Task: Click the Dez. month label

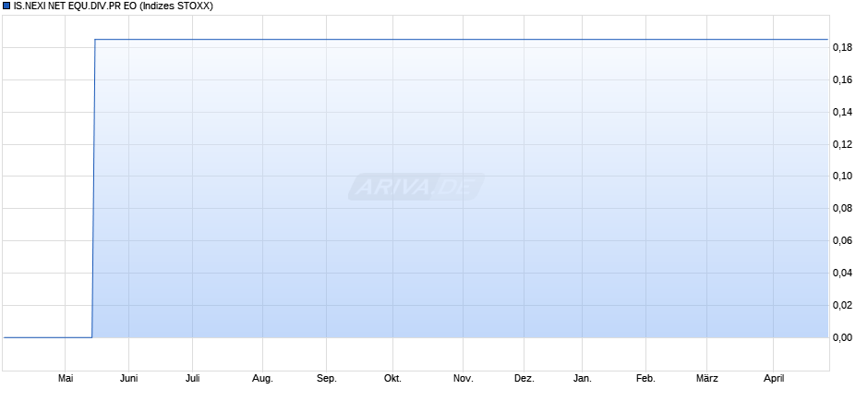Action: tap(524, 378)
